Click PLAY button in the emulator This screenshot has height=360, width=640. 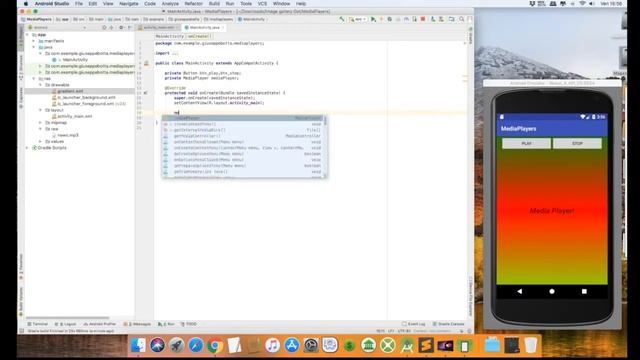pos(526,143)
